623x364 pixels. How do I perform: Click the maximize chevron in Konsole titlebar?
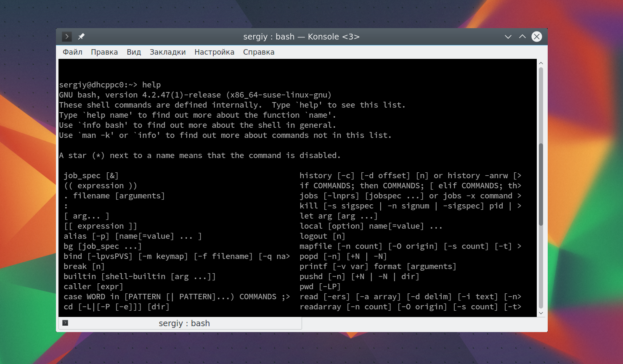522,37
